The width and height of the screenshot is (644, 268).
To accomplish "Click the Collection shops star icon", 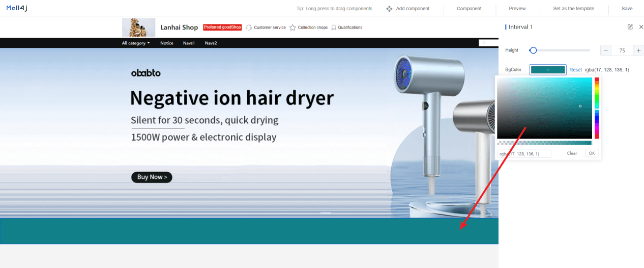I will 292,28.
